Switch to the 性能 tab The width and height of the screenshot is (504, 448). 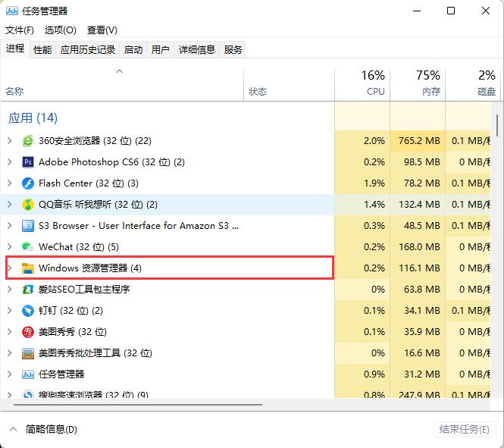(42, 49)
